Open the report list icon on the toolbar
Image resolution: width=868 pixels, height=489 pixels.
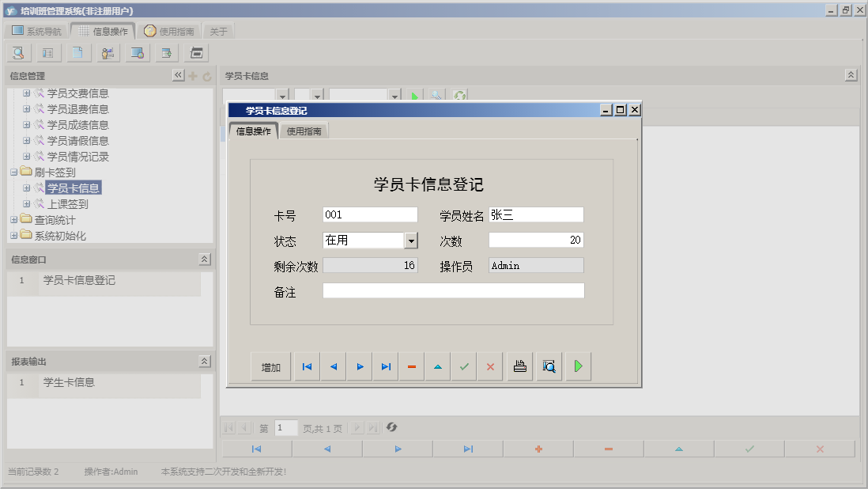click(47, 52)
